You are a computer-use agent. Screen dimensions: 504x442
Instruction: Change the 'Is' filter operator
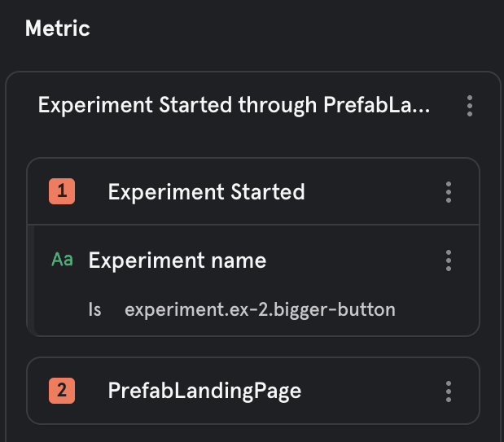coord(94,310)
